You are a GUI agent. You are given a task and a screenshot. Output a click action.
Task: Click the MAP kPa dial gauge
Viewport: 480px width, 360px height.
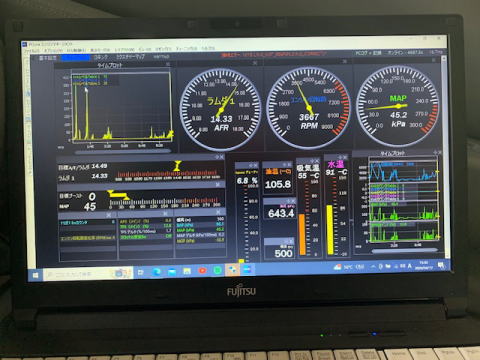tap(397, 106)
